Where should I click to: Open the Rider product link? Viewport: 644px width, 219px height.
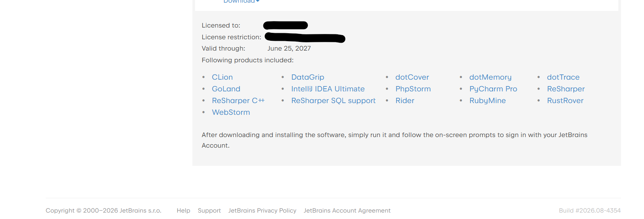click(x=405, y=100)
